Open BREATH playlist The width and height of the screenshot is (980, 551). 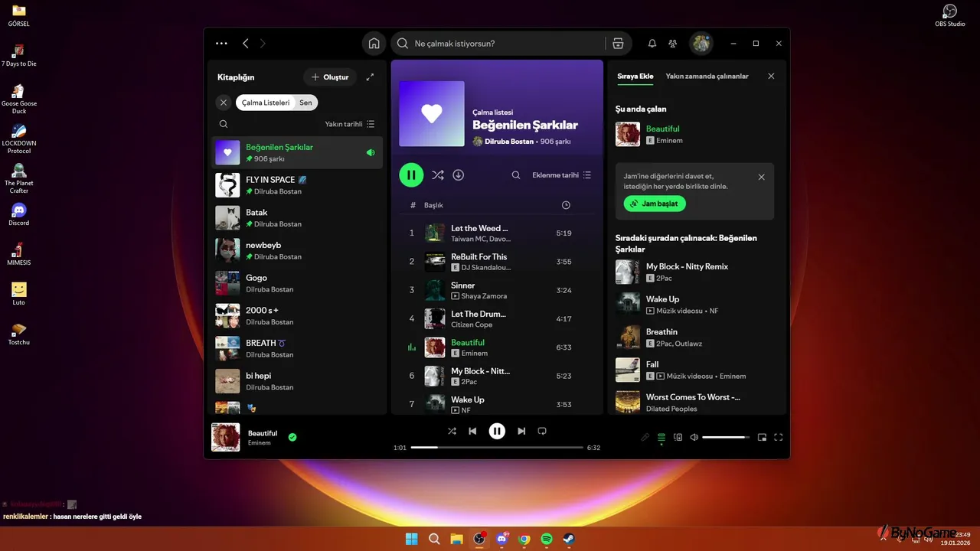click(297, 349)
